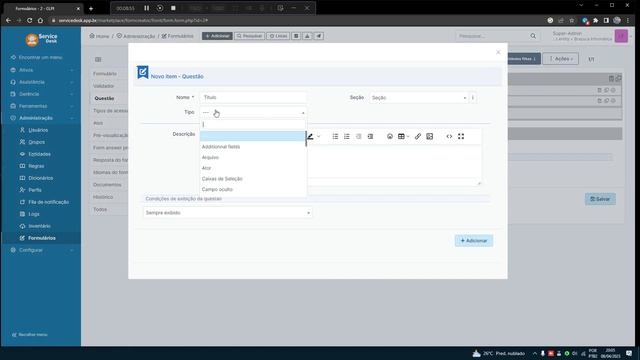Click the Service Desk logo

(41, 39)
